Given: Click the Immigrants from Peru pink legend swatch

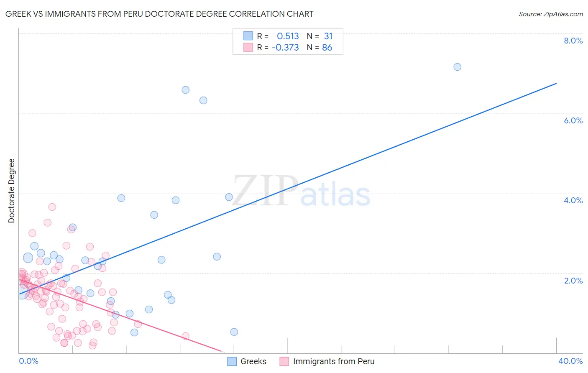Looking at the screenshot, I should pos(284,361).
